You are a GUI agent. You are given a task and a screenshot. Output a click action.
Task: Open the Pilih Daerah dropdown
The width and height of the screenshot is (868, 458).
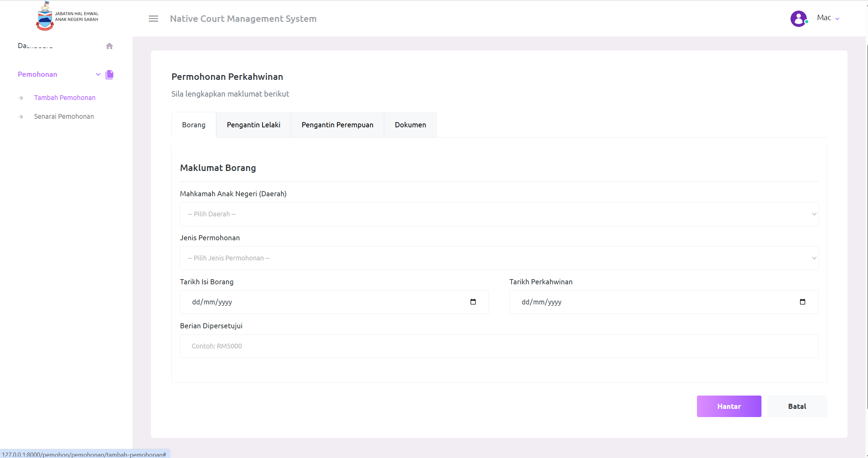(x=499, y=214)
